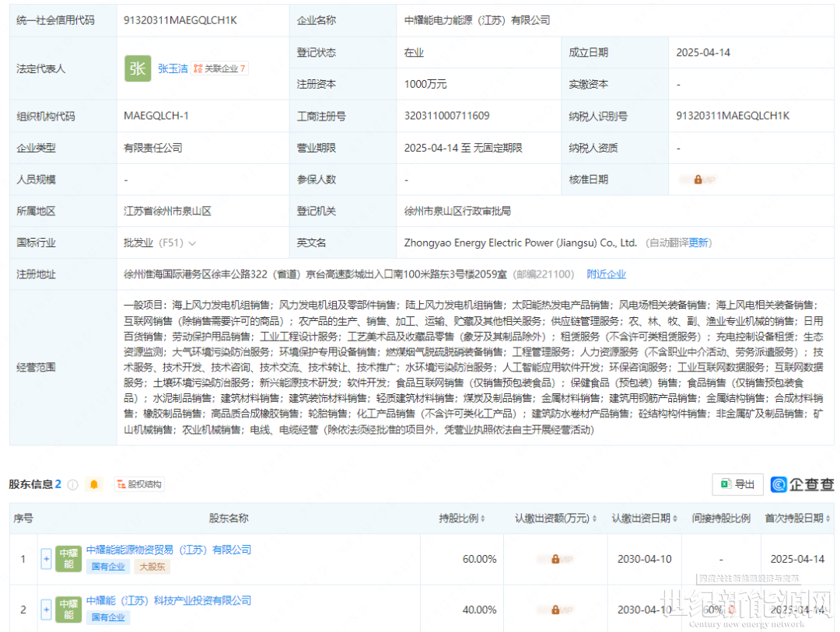Viewport: 840px width, 632px height.
Task: Select the 登记机关 value 徐州市泉山区行政审批局
Action: (x=457, y=211)
